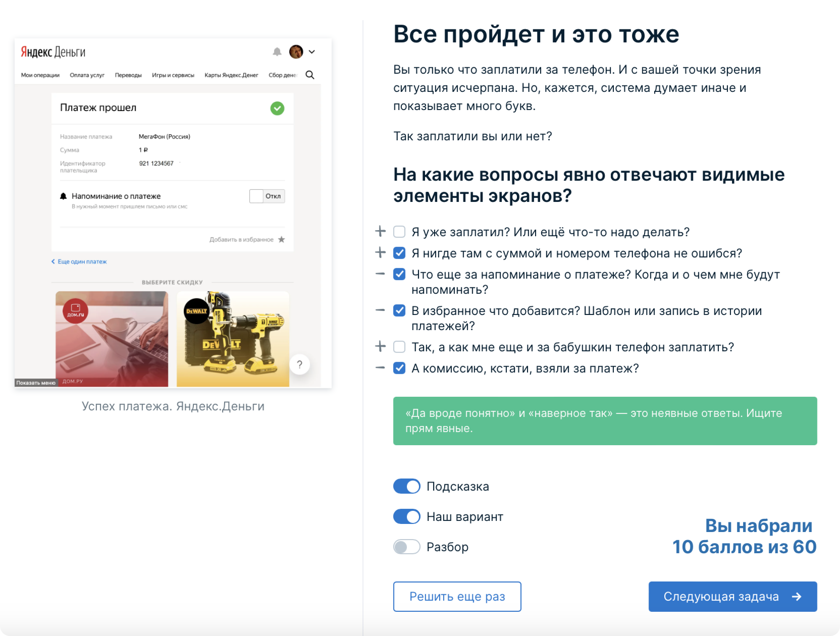840x636 pixels.
Task: Click the round question mark help button
Action: (x=299, y=364)
